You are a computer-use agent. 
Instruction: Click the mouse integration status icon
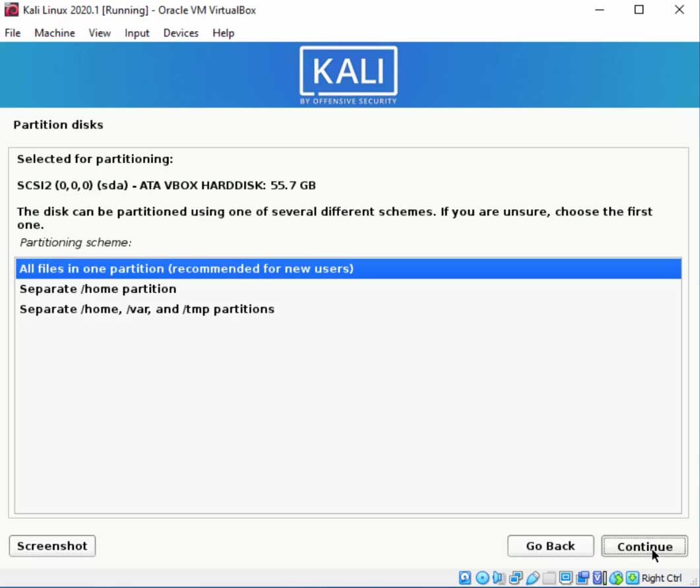point(616,577)
